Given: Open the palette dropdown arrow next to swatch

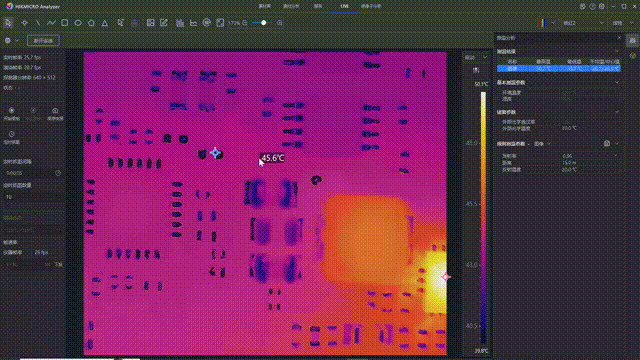Looking at the screenshot, I should click(x=553, y=23).
